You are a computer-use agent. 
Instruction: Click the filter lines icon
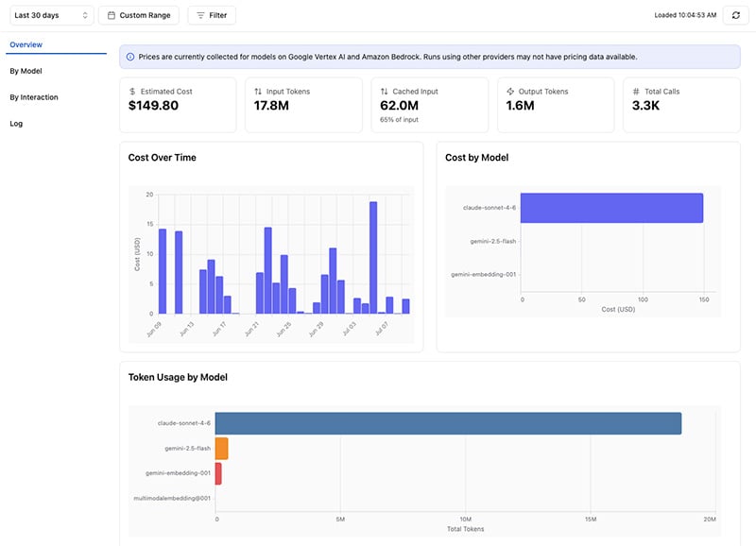pyautogui.click(x=200, y=15)
